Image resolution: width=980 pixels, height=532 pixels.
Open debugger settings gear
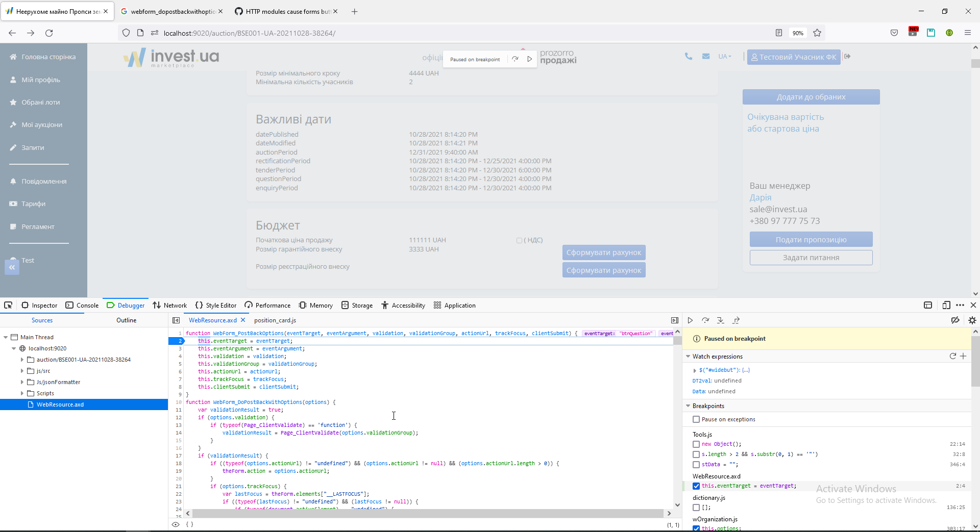[972, 320]
